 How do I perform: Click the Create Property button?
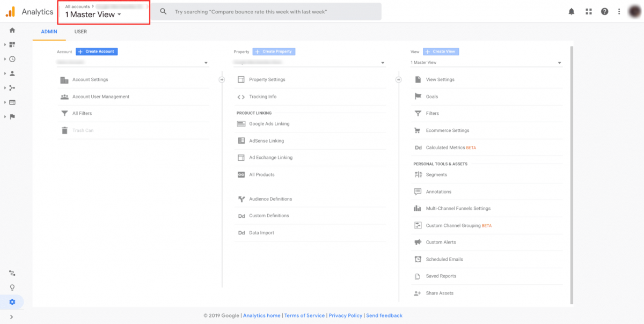point(274,51)
